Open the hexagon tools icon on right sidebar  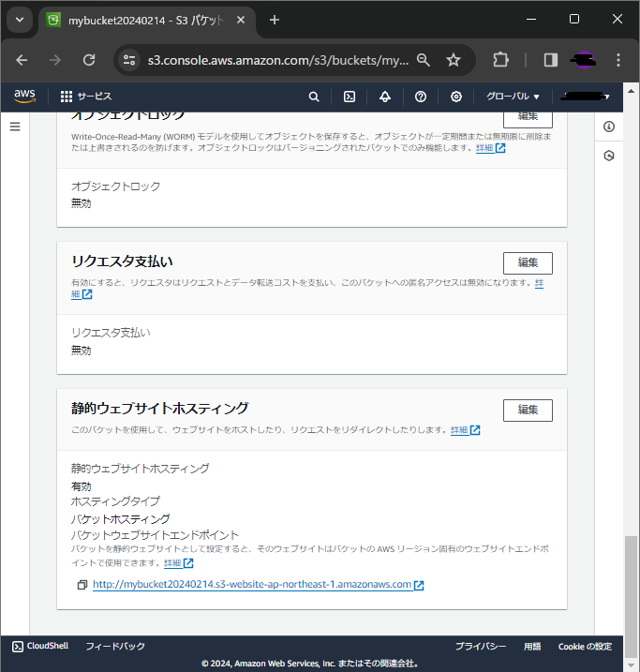(609, 156)
